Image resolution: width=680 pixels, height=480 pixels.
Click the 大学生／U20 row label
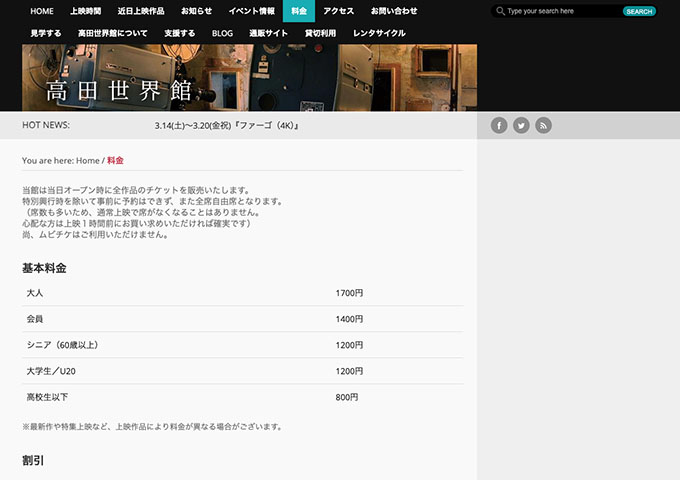click(x=51, y=371)
